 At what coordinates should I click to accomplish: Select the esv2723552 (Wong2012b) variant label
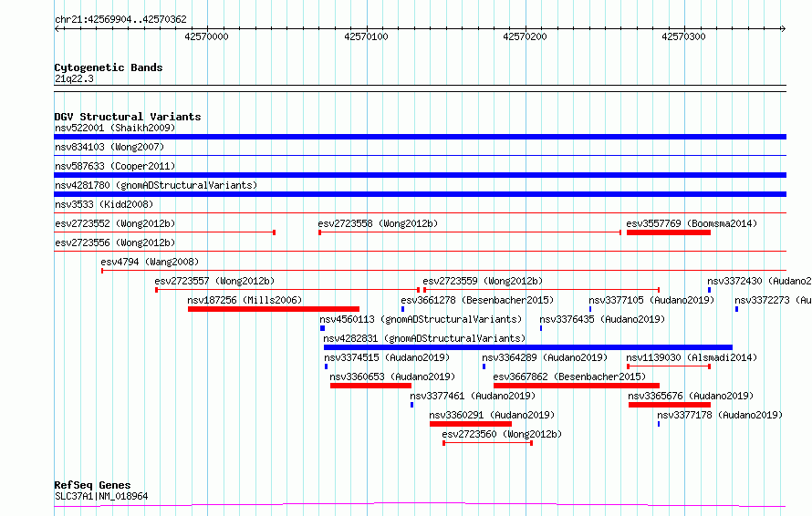115,223
